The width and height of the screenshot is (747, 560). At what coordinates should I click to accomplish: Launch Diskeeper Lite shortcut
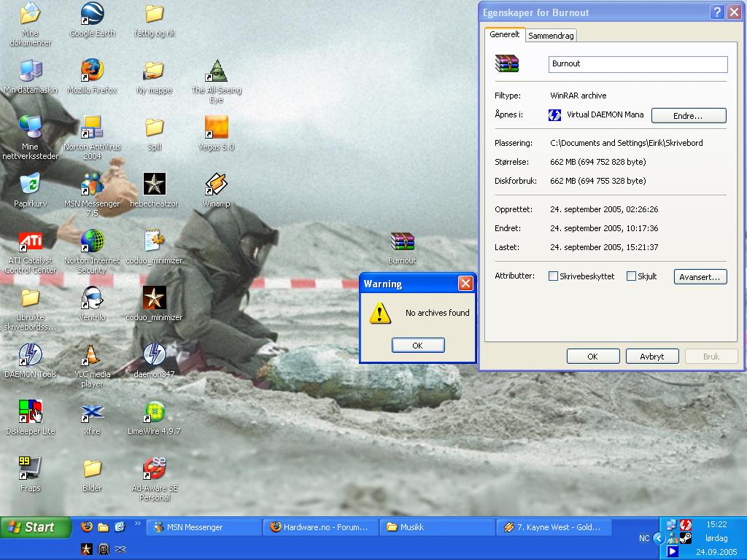30,417
